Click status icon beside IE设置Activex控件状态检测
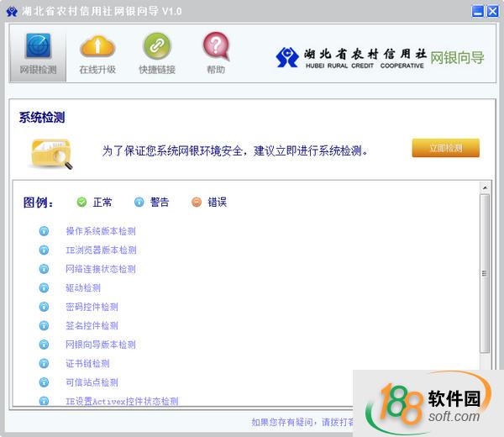 click(x=44, y=401)
